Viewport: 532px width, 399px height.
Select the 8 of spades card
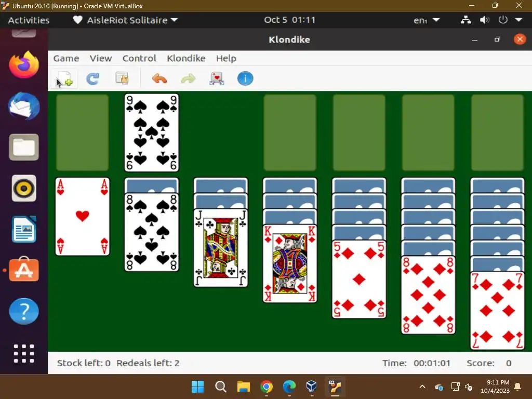pos(152,232)
